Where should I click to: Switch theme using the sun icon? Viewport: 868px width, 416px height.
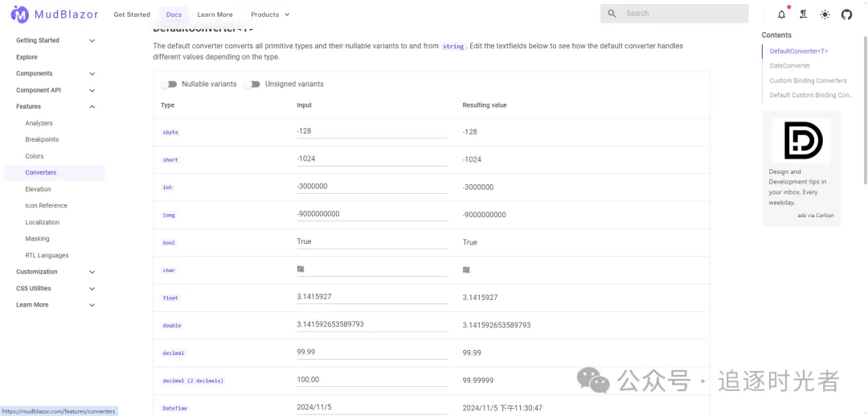coord(825,14)
